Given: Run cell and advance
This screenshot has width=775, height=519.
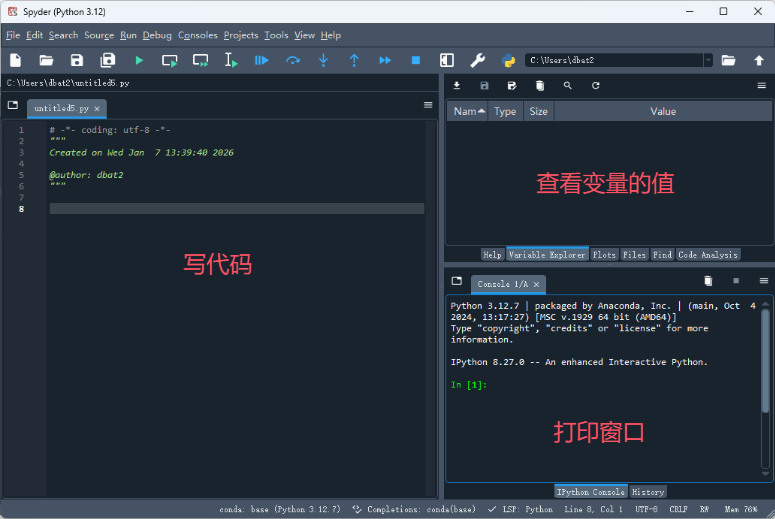Looking at the screenshot, I should click(x=200, y=60).
